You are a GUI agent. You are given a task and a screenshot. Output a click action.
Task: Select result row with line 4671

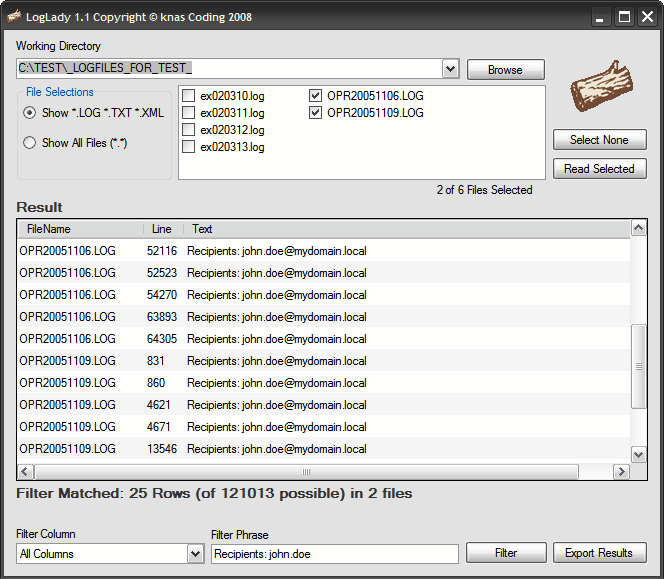pos(324,427)
